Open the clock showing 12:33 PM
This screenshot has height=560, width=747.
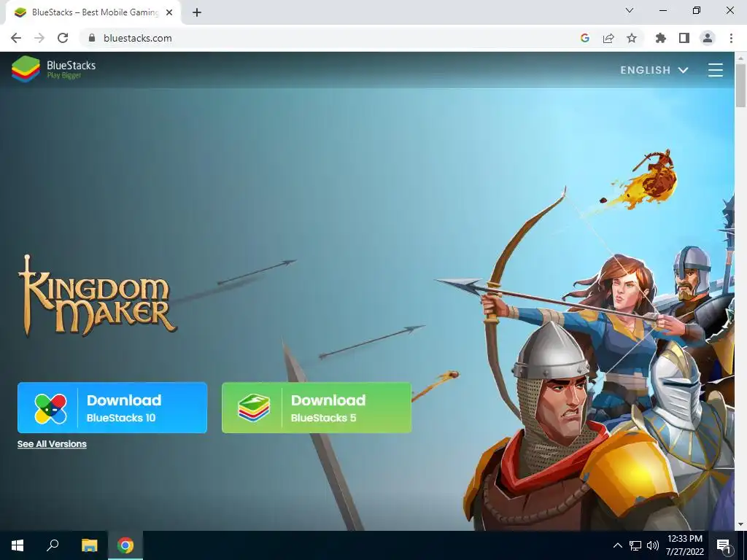684,545
